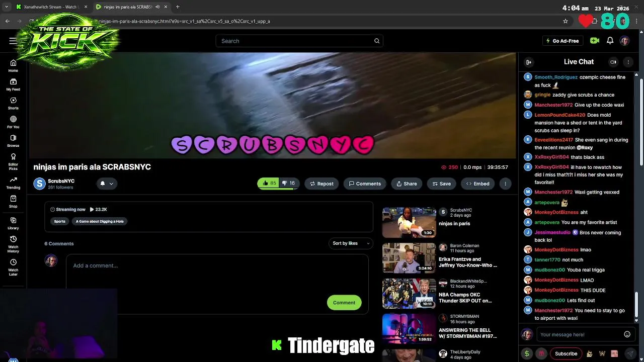Open the live chat three-dot options menu
The width and height of the screenshot is (644, 362).
click(x=628, y=62)
